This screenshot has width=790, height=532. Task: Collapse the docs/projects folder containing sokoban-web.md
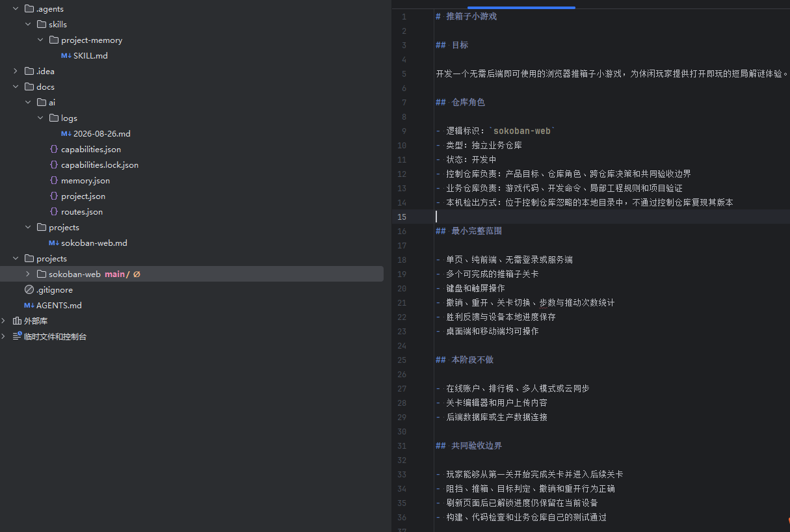coord(28,227)
